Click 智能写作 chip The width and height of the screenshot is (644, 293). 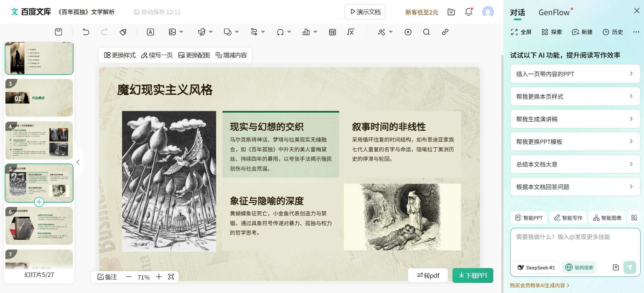[x=568, y=218]
